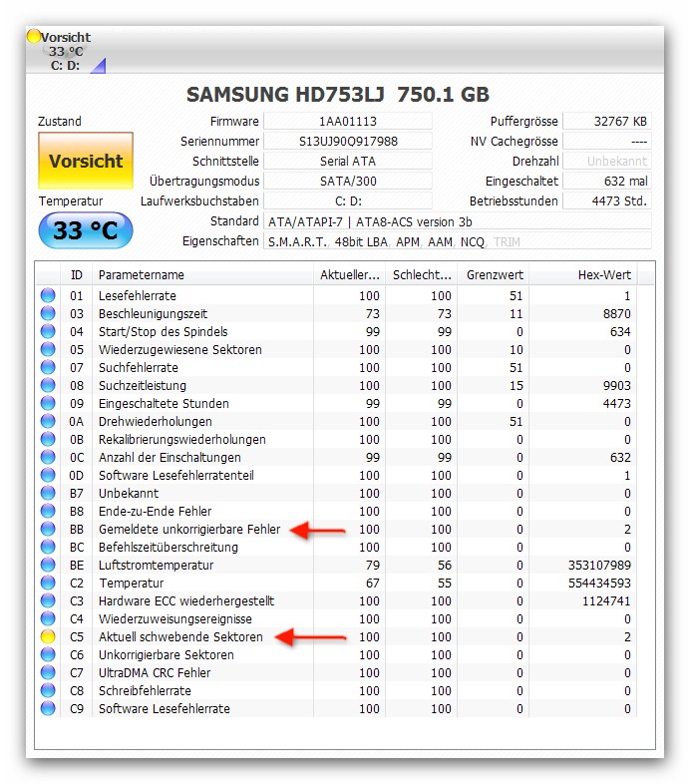Select the Unkorrigierbare Sektoren row text
Image resolution: width=690 pixels, height=784 pixels.
click(166, 654)
